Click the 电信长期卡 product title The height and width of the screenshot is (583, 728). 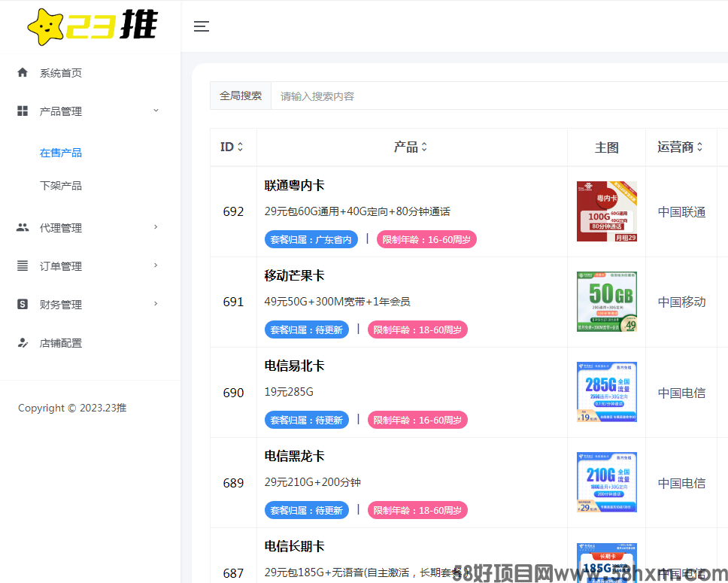click(294, 546)
